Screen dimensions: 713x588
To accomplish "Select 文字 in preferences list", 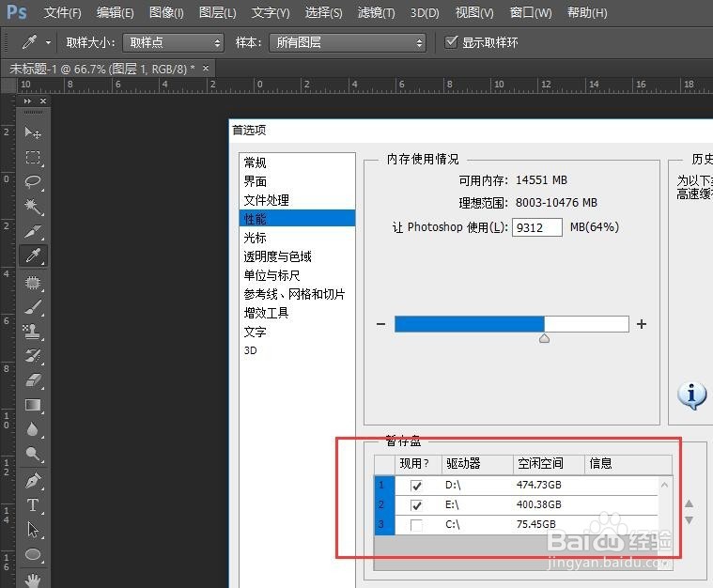I will [x=297, y=332].
